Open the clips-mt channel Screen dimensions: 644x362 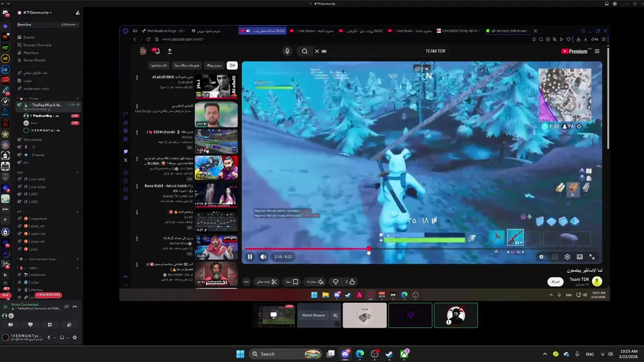[48, 241]
